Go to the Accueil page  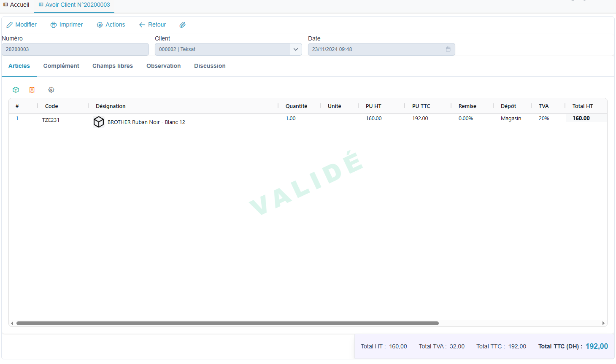(x=16, y=5)
